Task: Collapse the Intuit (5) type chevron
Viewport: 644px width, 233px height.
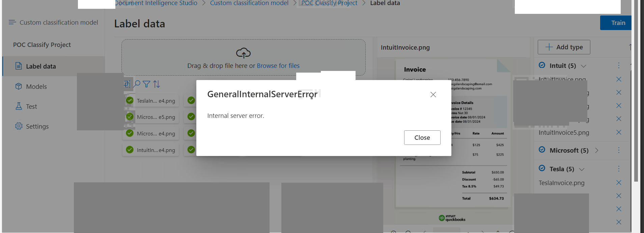Action: point(584,66)
